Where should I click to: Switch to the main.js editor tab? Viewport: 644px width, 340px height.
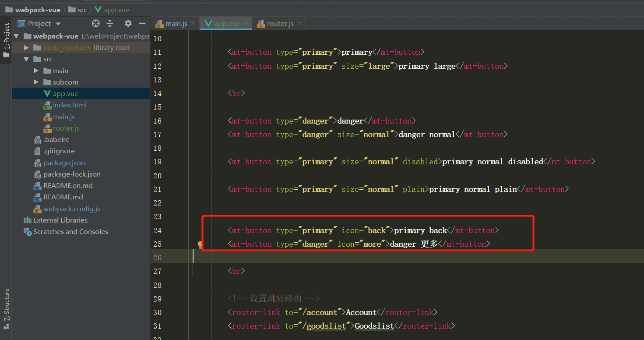[177, 23]
